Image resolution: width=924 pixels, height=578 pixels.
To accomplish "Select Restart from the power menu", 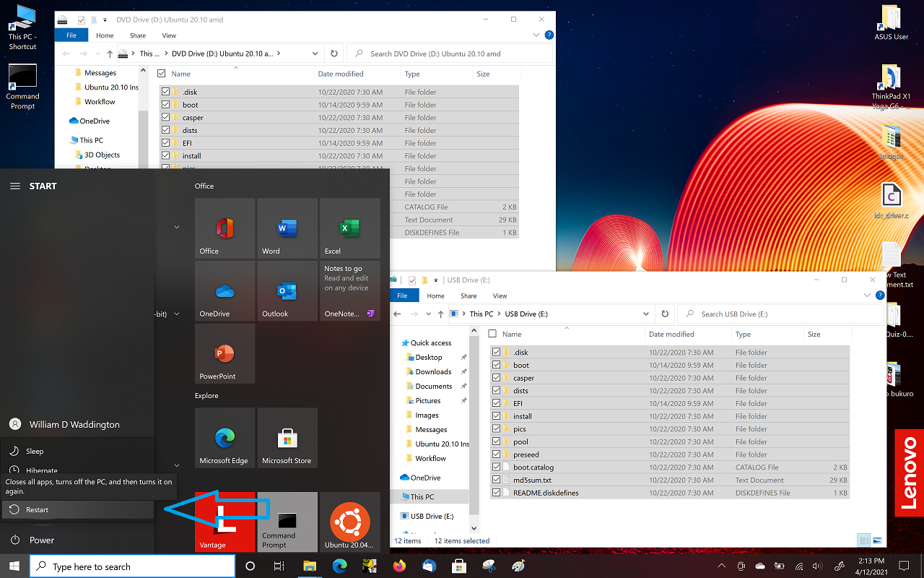I will (x=78, y=509).
